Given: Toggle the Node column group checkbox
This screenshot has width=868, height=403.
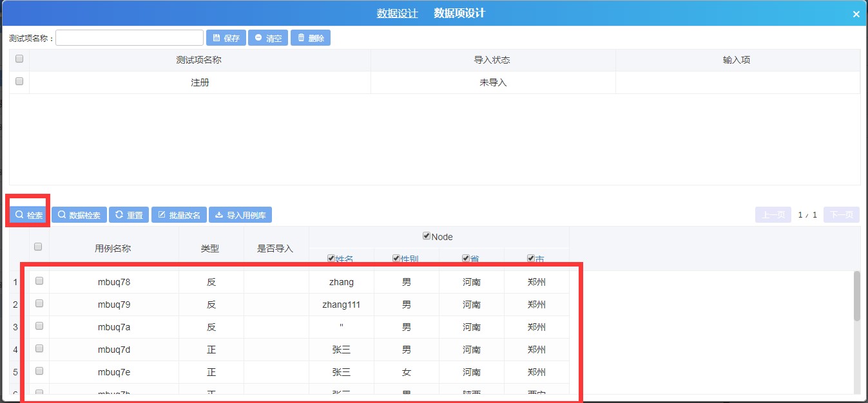Looking at the screenshot, I should point(426,236).
